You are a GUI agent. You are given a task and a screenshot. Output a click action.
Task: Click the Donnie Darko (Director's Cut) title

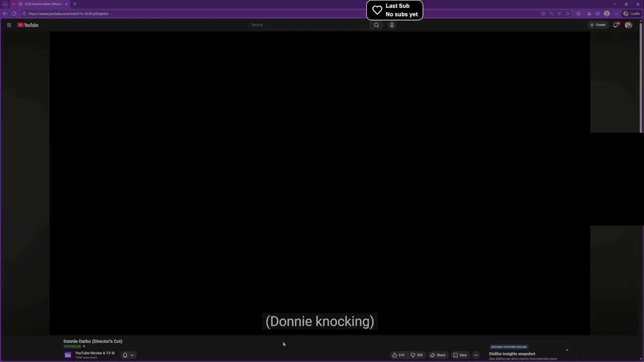click(x=93, y=341)
